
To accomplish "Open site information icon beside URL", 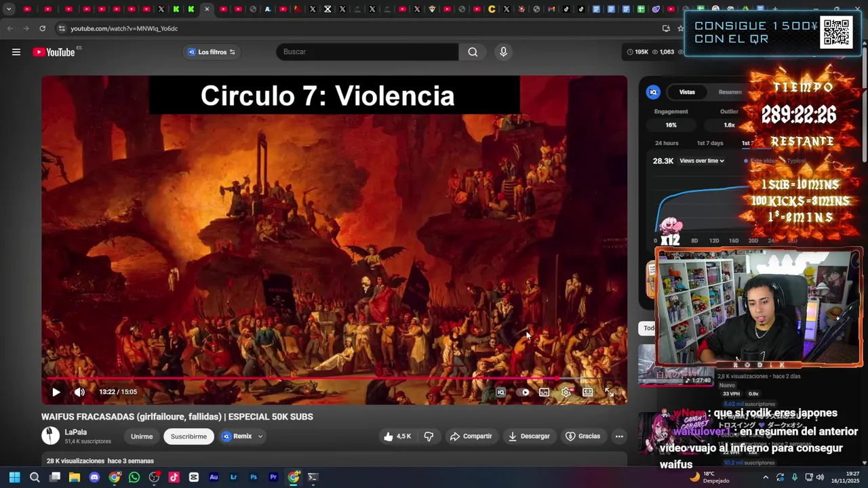I will click(x=61, y=28).
